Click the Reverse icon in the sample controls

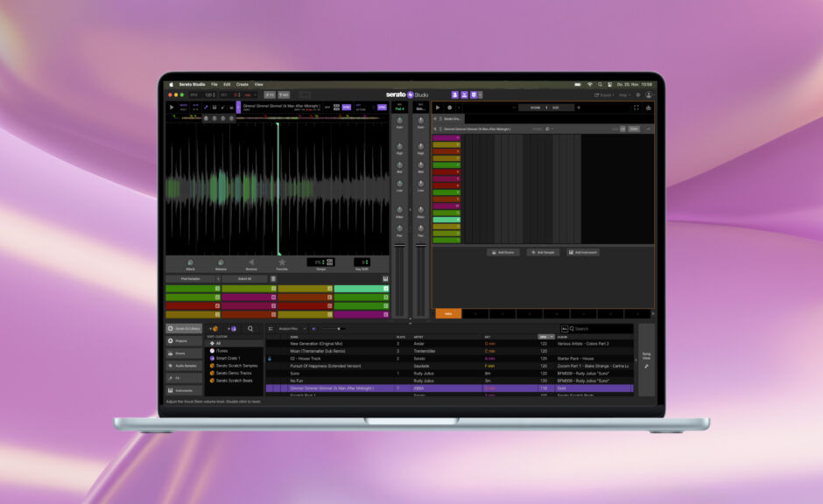(x=252, y=262)
